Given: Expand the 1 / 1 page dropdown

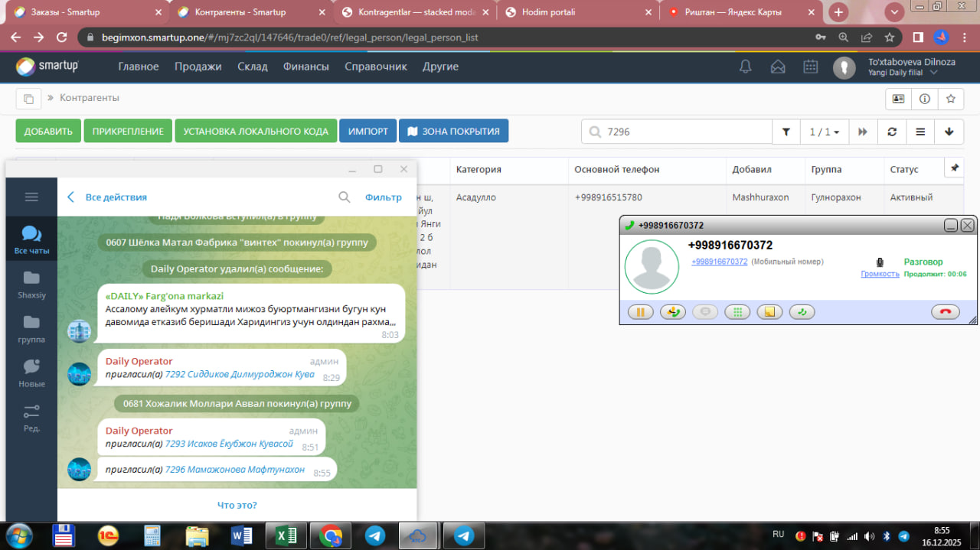Looking at the screenshot, I should (825, 132).
